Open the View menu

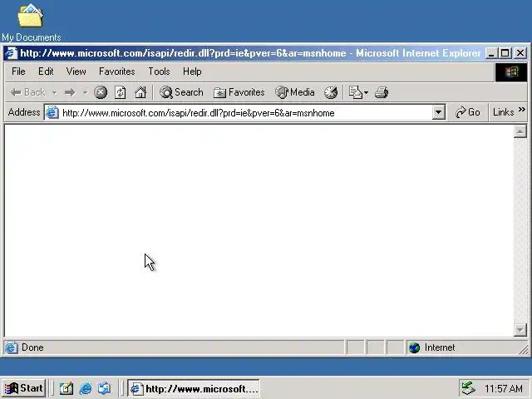(x=76, y=71)
